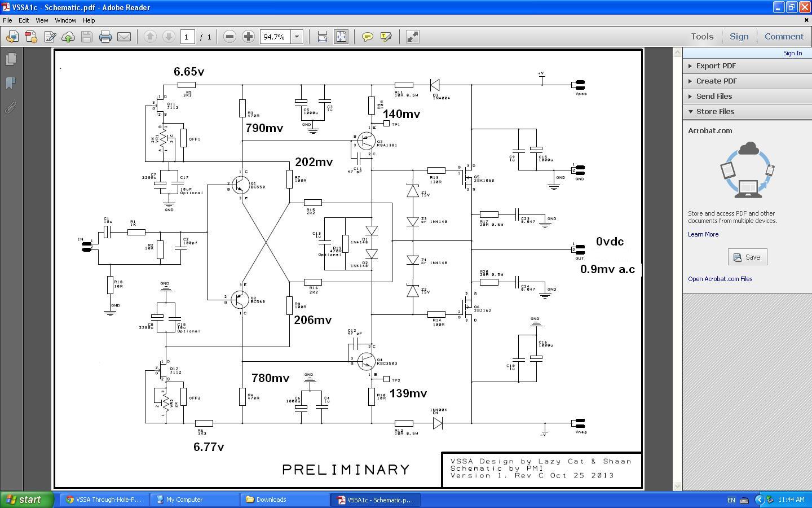The image size is (812, 508).
Task: Select the Highlight text tool
Action: tap(386, 37)
